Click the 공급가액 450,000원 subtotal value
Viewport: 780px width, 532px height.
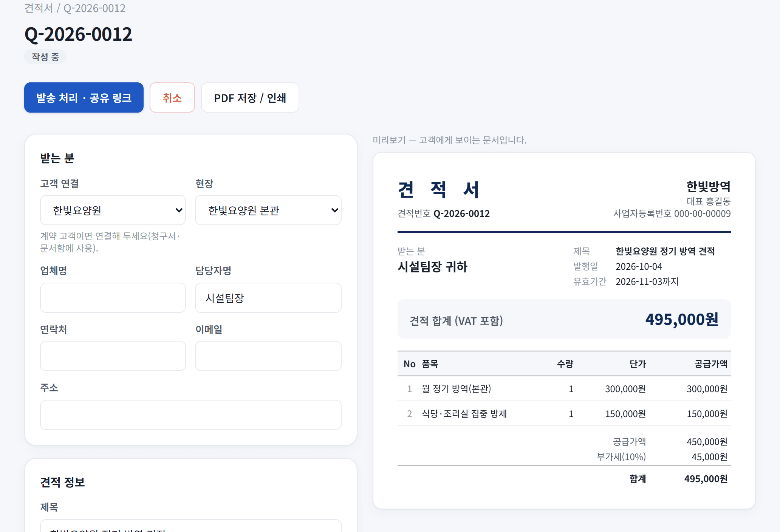[707, 442]
